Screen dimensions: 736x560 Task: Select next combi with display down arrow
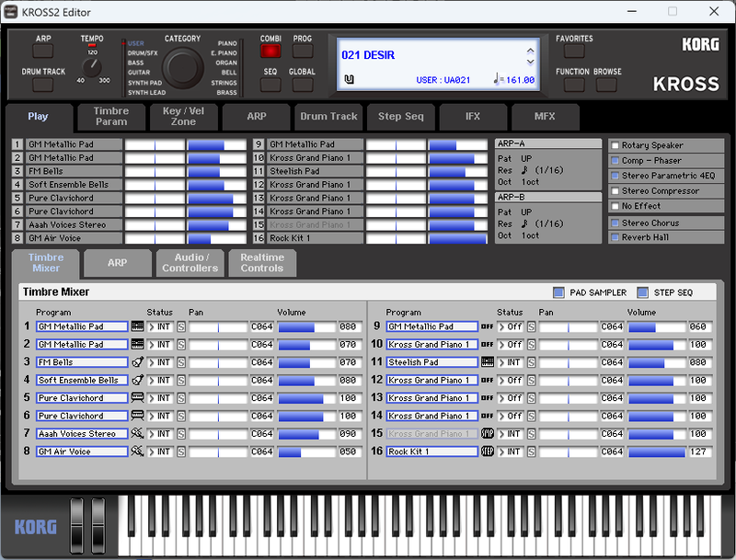pos(531,62)
